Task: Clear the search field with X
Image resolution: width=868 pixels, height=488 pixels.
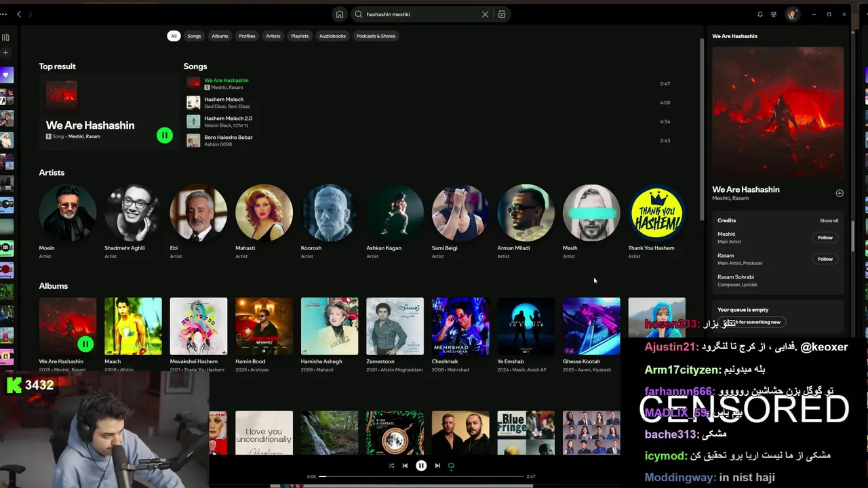Action: [x=485, y=14]
